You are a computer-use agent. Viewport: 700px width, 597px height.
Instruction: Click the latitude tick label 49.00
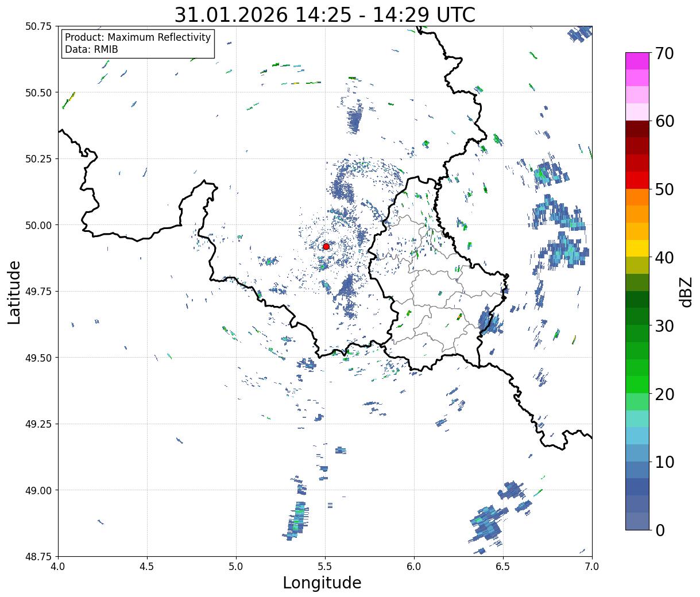[38, 490]
